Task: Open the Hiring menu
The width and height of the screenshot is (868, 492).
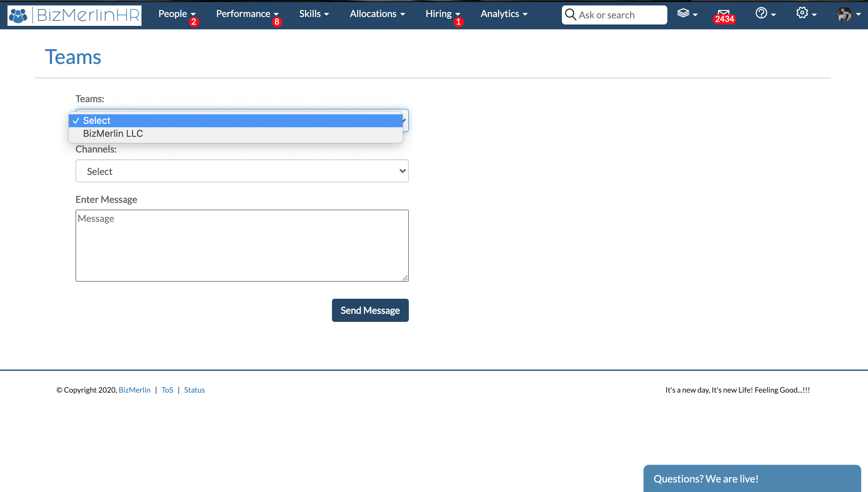Action: click(443, 14)
